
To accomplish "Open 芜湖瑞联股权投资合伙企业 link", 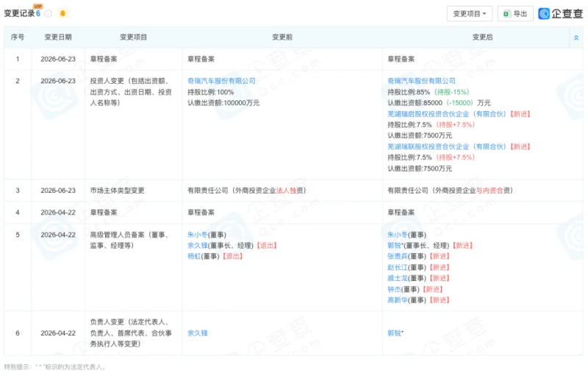I will coord(447,146).
